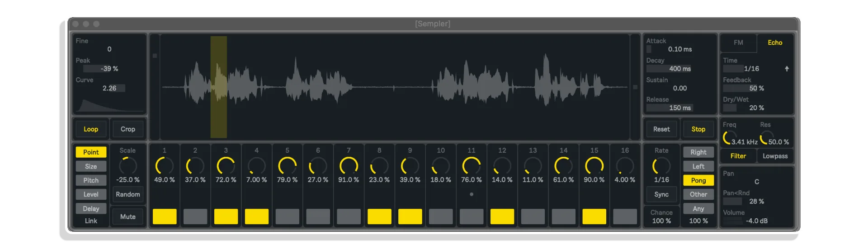Click the echo Time 1/16 field
This screenshot has height=249, width=868.
coord(751,69)
